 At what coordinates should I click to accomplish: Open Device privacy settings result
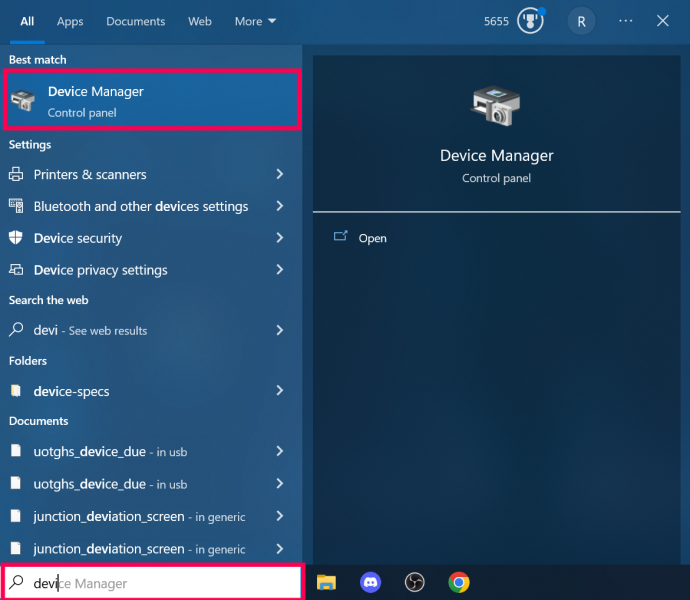147,270
